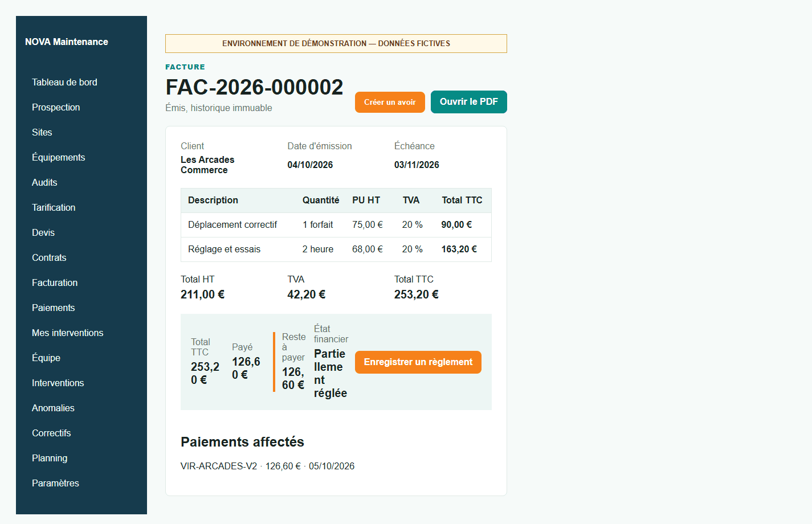Click Total TTC amount 253,20 €
This screenshot has height=524, width=812.
pyautogui.click(x=417, y=294)
